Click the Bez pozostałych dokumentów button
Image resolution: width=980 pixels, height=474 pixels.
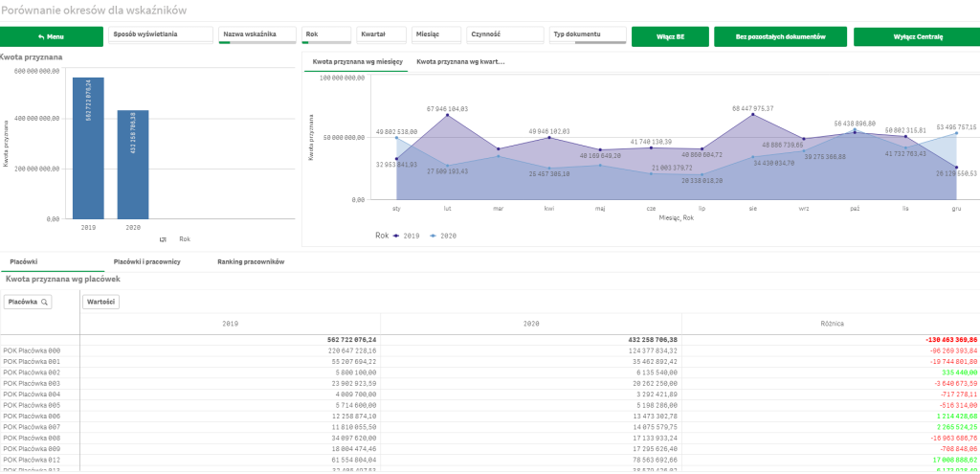(x=781, y=37)
